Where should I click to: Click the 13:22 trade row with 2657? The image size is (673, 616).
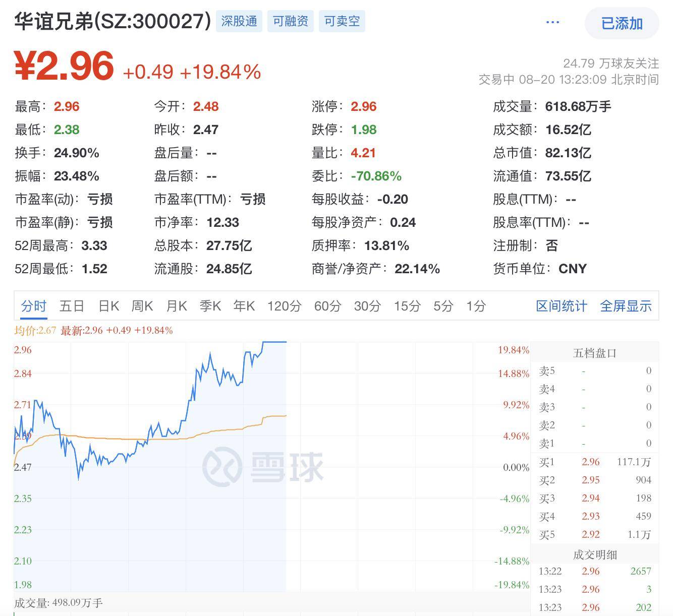[x=595, y=572]
